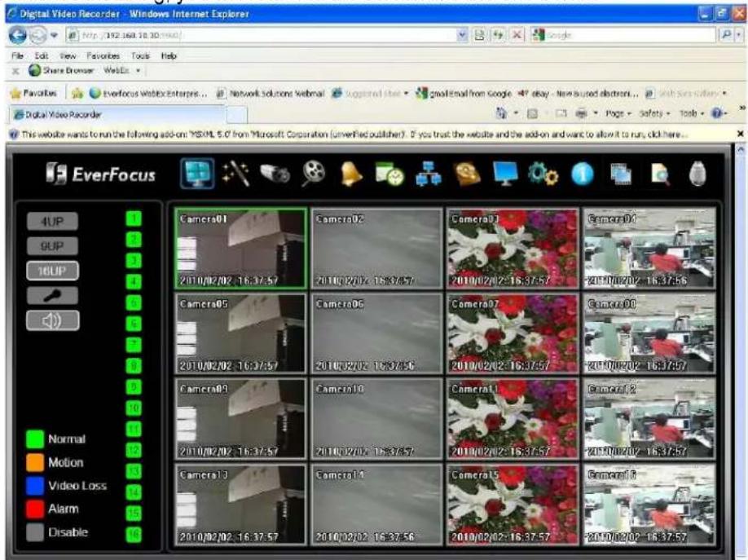Screen dimensions: 748x560
Task: Select the Camera03 flower video tile
Action: click(x=513, y=249)
